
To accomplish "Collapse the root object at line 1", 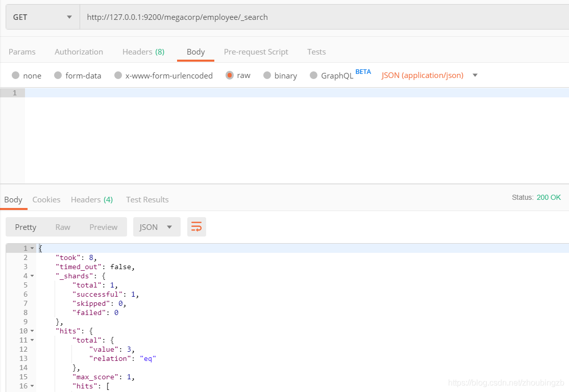I will point(32,248).
